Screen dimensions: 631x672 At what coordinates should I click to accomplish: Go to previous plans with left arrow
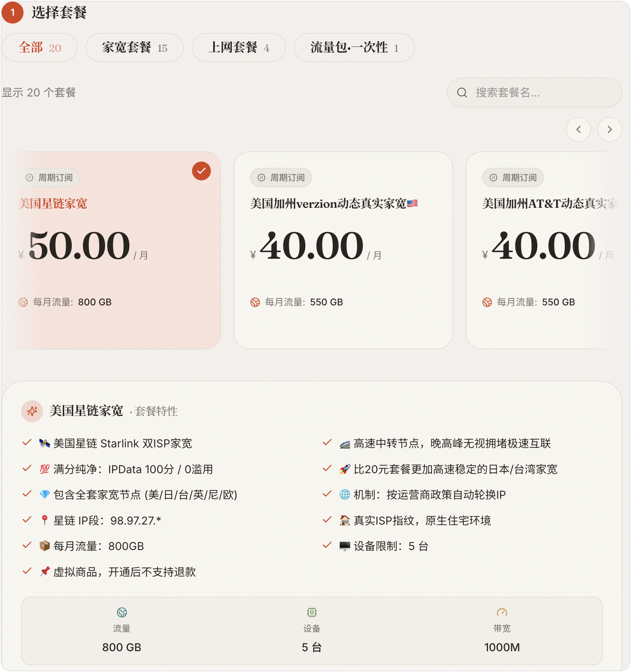tap(578, 129)
